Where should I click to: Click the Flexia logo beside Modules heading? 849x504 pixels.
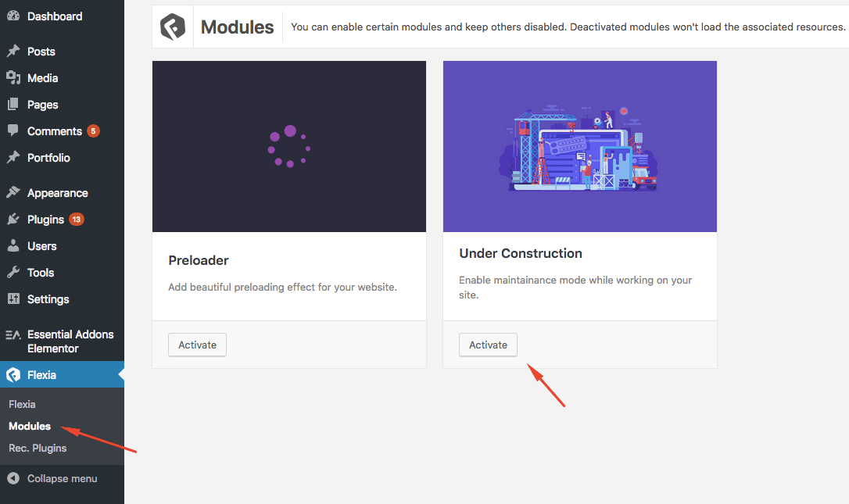(173, 27)
